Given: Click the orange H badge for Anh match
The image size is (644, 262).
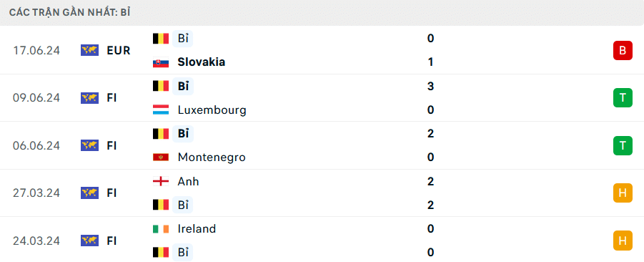Looking at the screenshot, I should pos(623,193).
